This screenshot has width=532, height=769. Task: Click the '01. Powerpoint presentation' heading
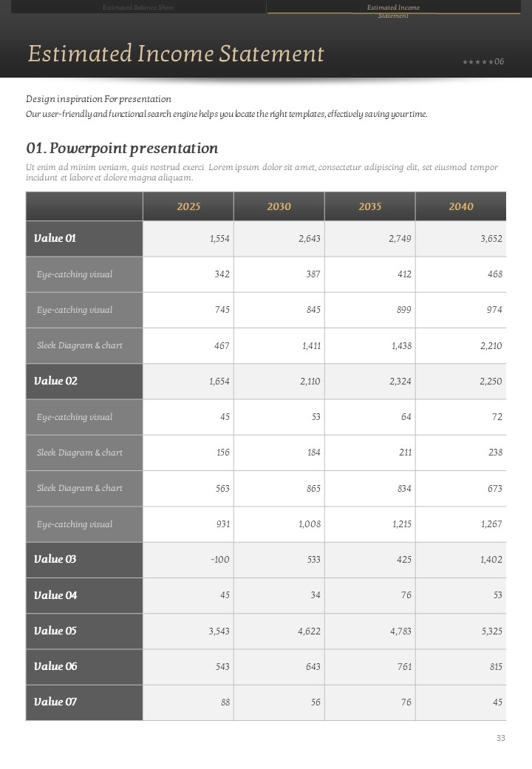tap(122, 149)
